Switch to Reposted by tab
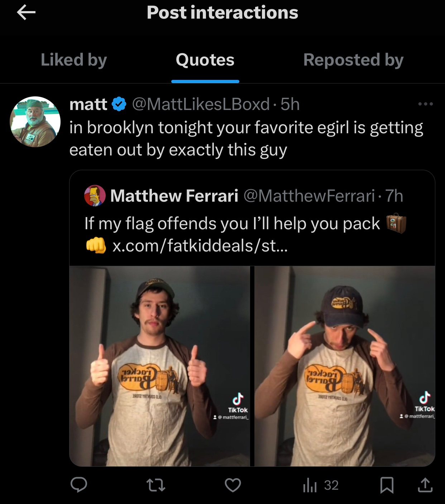 point(353,60)
